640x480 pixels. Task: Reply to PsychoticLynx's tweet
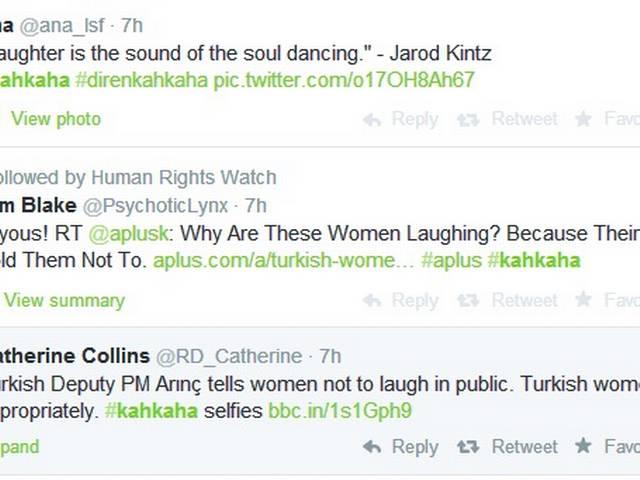click(x=400, y=300)
